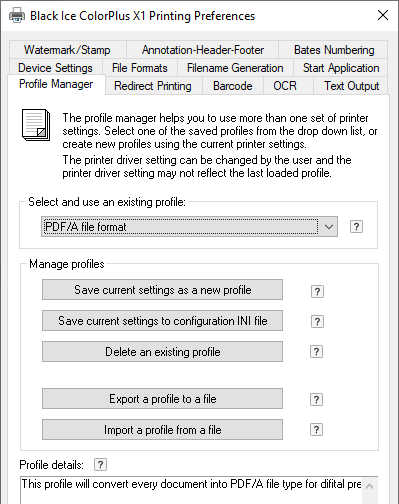Click the printer icon in title bar

17,15
